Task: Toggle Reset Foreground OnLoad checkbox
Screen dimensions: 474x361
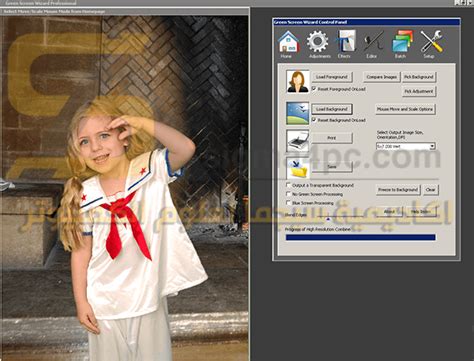Action: tap(314, 89)
